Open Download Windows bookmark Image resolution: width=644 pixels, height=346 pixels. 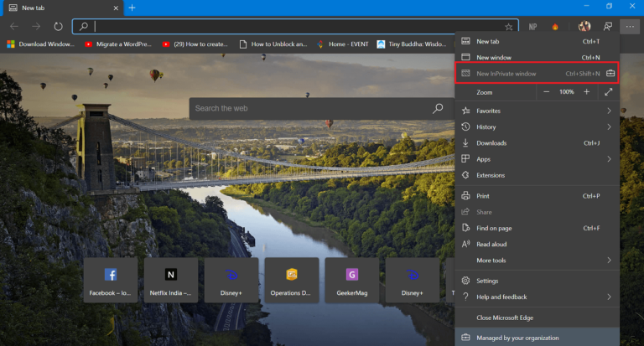point(40,44)
